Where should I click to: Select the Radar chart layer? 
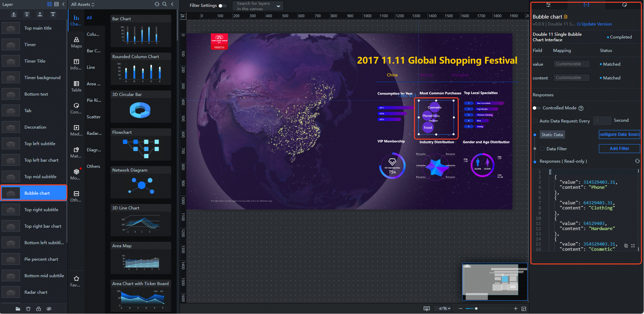[x=34, y=292]
